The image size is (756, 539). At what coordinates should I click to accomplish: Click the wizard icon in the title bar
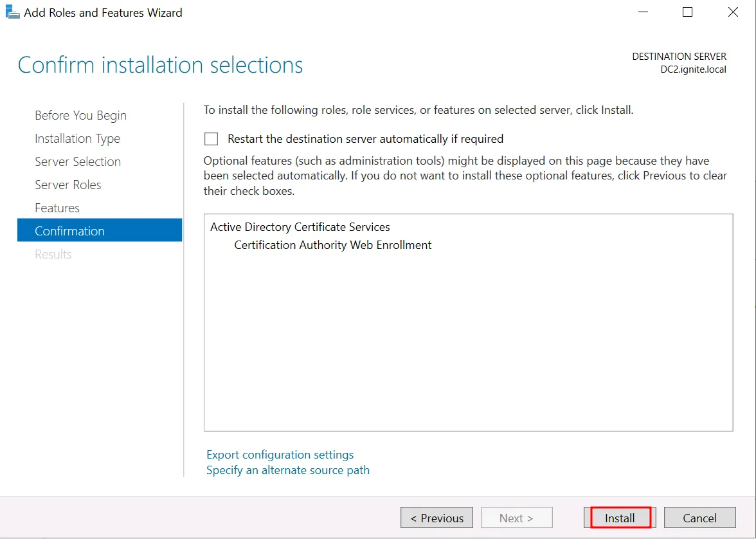(x=12, y=12)
